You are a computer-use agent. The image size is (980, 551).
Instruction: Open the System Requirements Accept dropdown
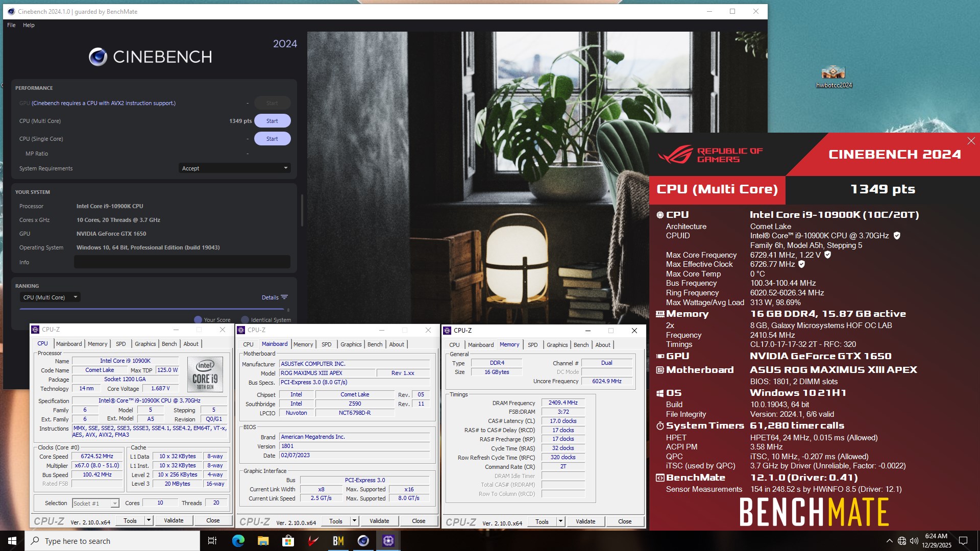coord(234,168)
